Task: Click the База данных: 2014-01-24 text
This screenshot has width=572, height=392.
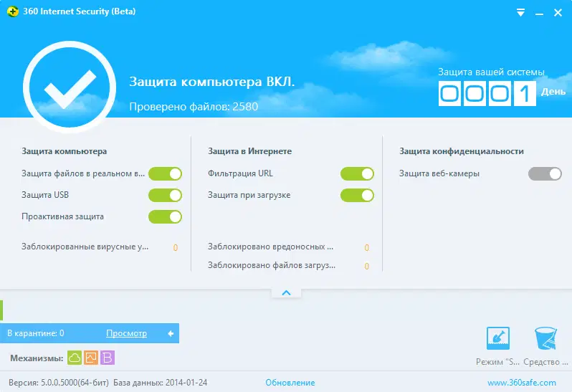Action: pos(160,383)
